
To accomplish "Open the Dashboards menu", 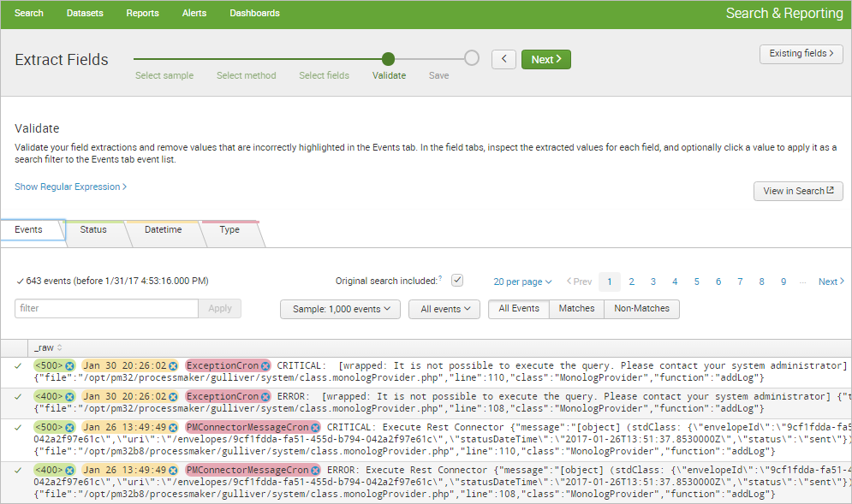I will [x=254, y=14].
